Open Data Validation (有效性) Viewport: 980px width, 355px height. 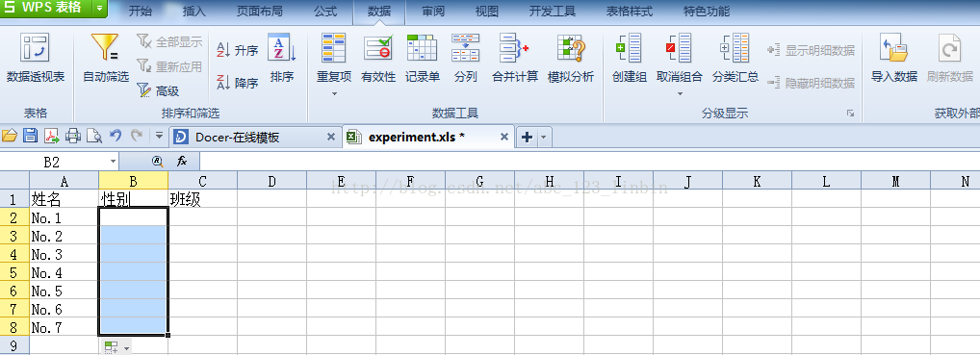[x=378, y=59]
